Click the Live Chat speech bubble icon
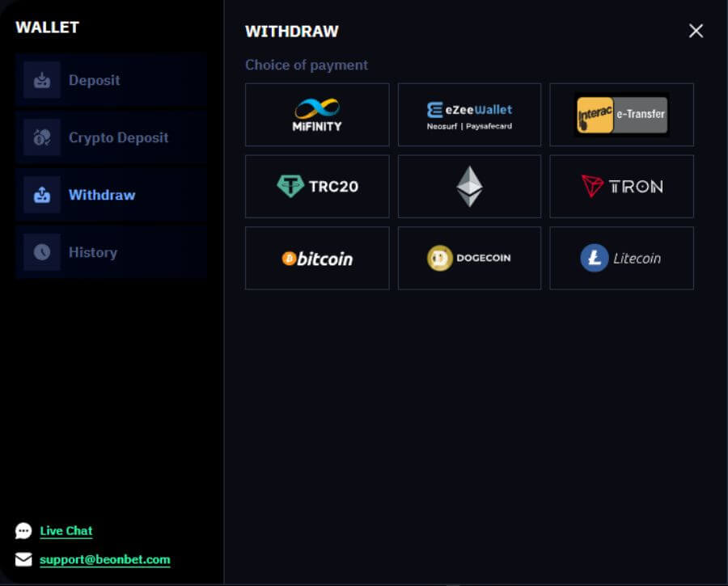 pos(23,531)
